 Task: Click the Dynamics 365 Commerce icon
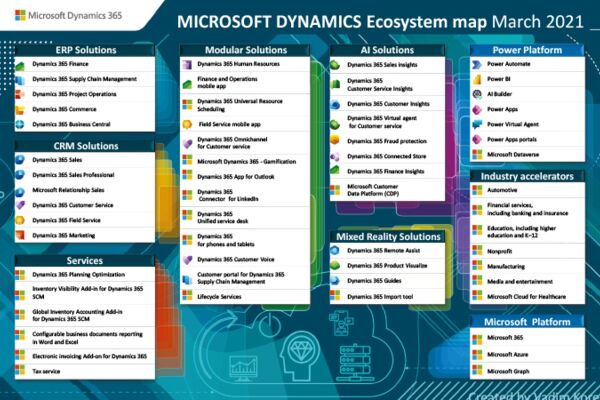point(20,110)
